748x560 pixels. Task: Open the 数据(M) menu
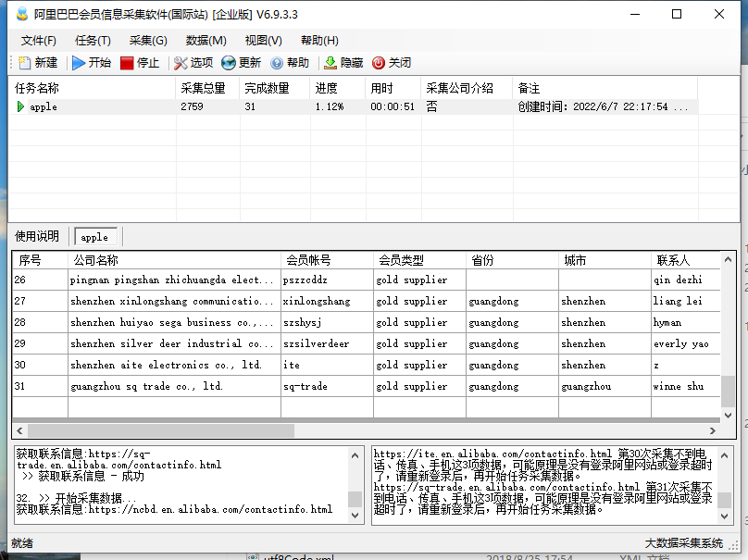(206, 41)
